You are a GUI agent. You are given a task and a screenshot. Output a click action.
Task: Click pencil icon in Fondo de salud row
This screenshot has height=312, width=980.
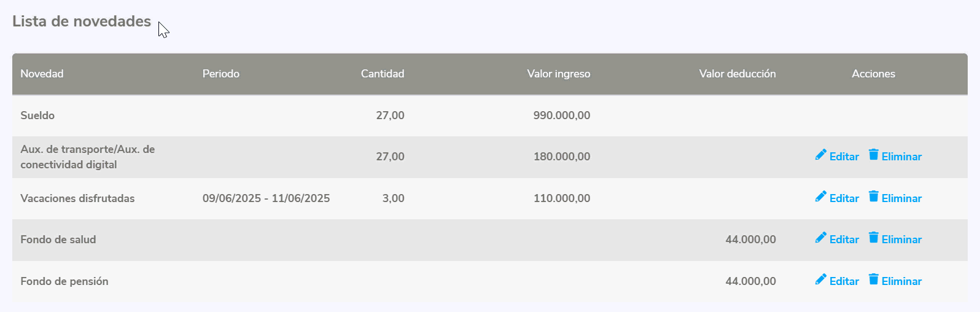(x=821, y=238)
